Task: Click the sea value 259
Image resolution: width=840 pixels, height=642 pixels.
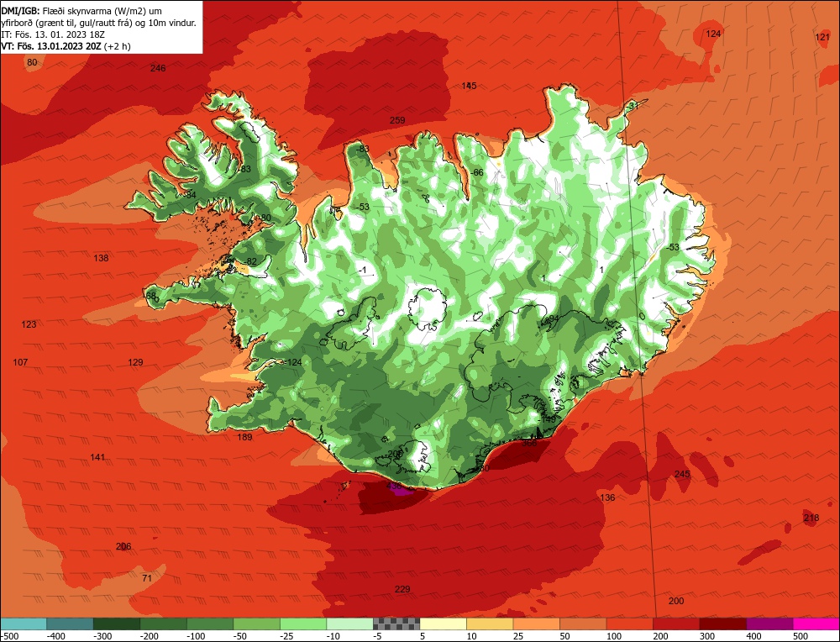Action: pos(397,120)
